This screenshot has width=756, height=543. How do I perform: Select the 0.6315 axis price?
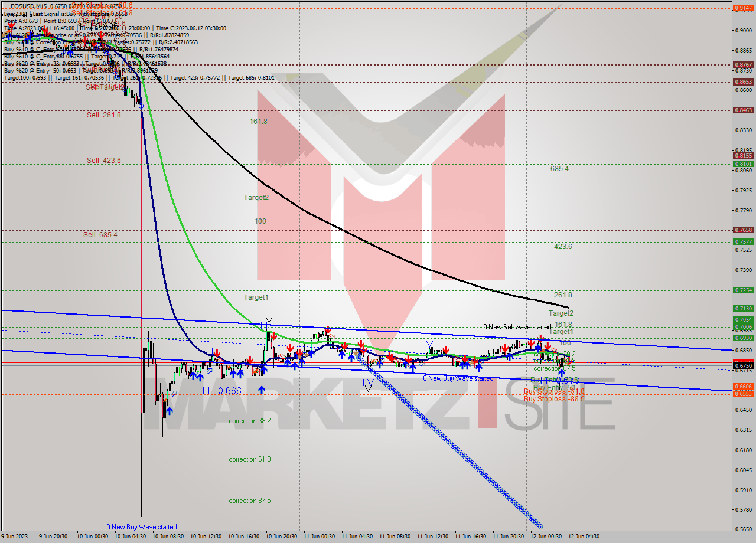click(743, 430)
